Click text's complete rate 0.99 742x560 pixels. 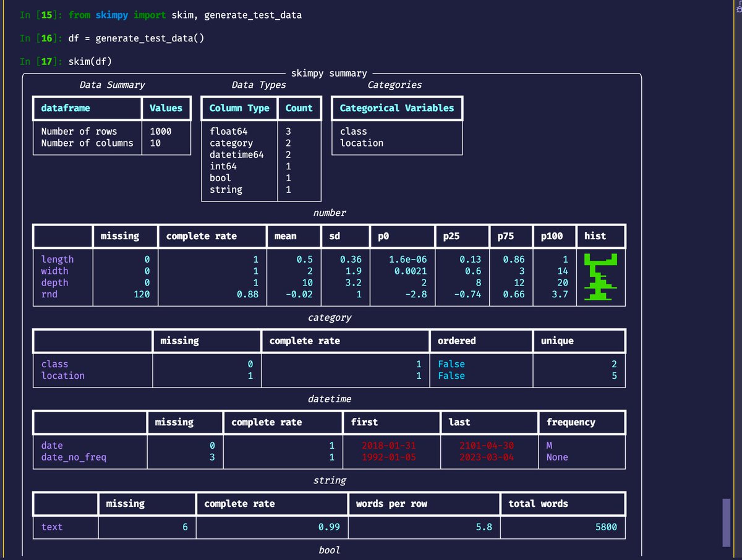click(x=329, y=527)
